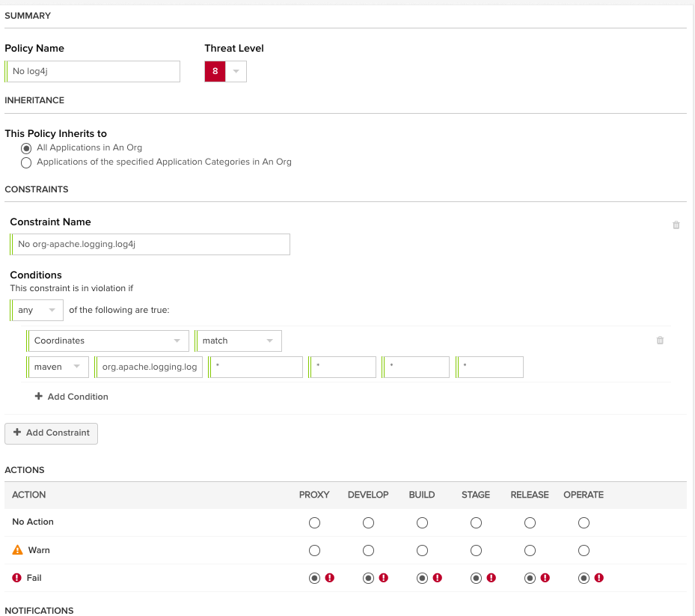695x616 pixels.
Task: Click the plus icon beside Add Condition
Action: 39,397
